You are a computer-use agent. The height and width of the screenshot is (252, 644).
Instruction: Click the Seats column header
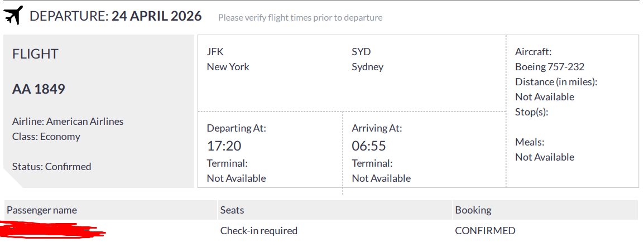232,210
